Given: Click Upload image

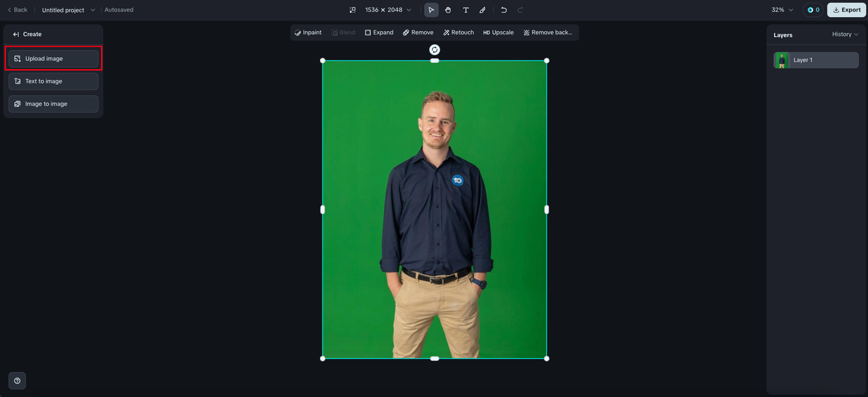Looking at the screenshot, I should click(54, 59).
